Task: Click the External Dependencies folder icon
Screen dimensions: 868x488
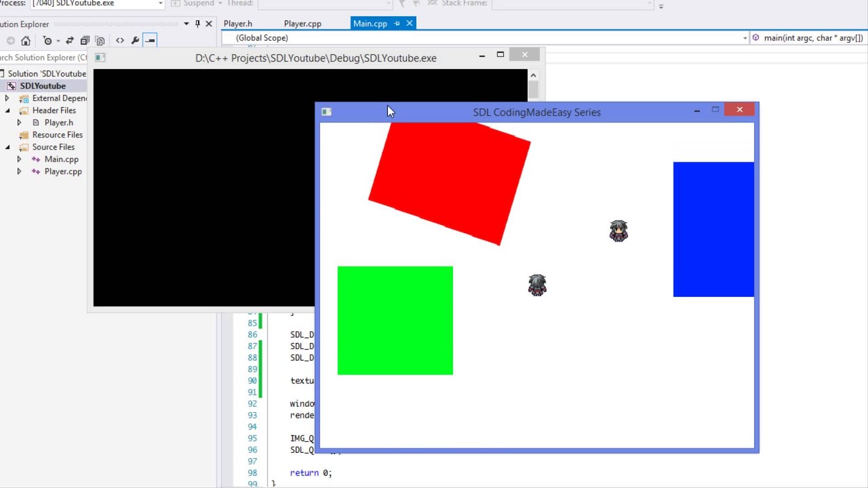Action: pyautogui.click(x=24, y=98)
